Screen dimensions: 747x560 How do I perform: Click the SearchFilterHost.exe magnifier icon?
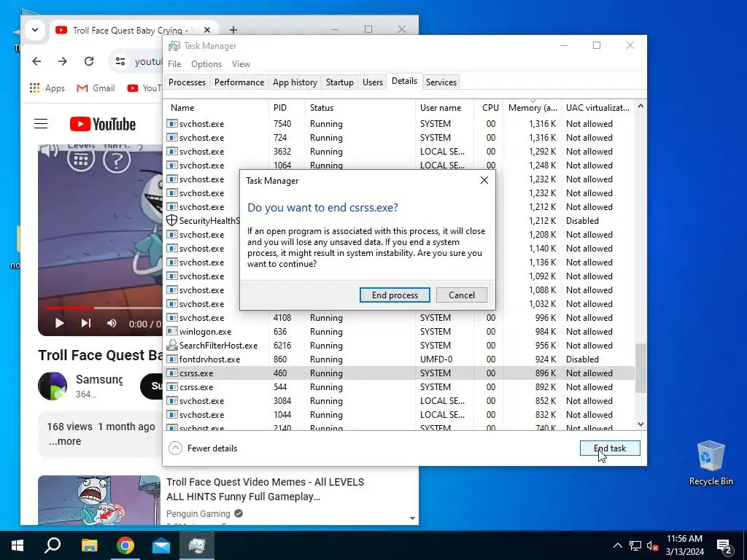coord(171,345)
